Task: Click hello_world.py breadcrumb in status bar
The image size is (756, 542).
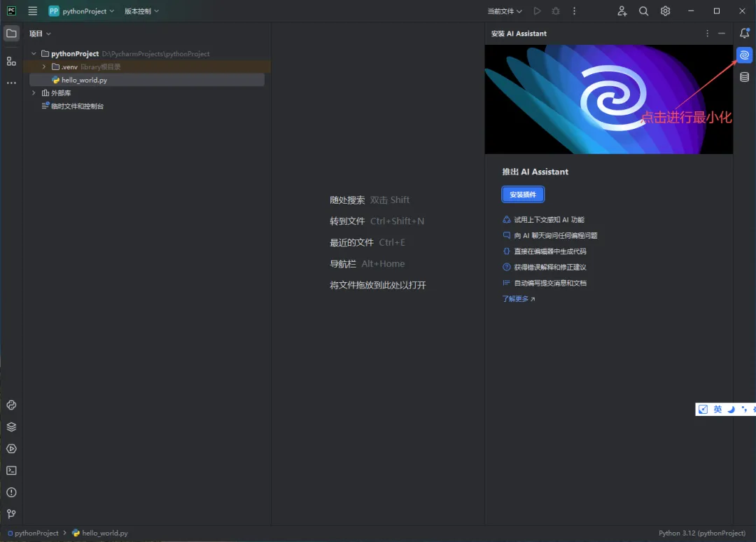Action: [x=100, y=533]
